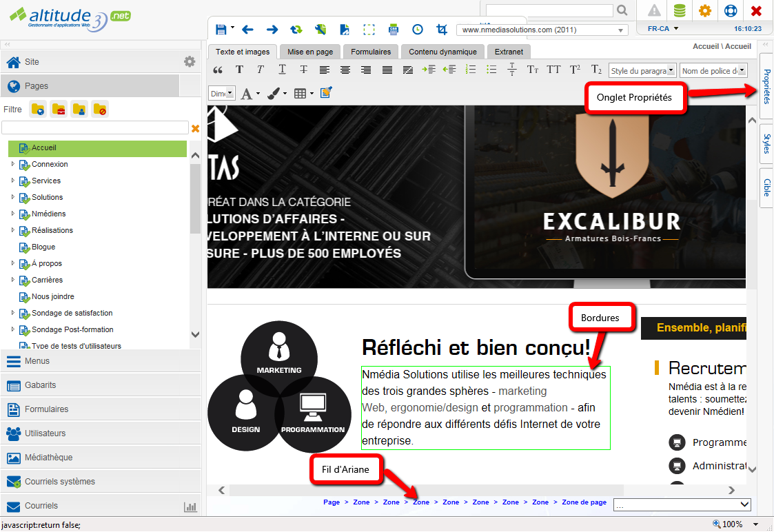
Task: Insert a numbered list
Action: pos(471,70)
